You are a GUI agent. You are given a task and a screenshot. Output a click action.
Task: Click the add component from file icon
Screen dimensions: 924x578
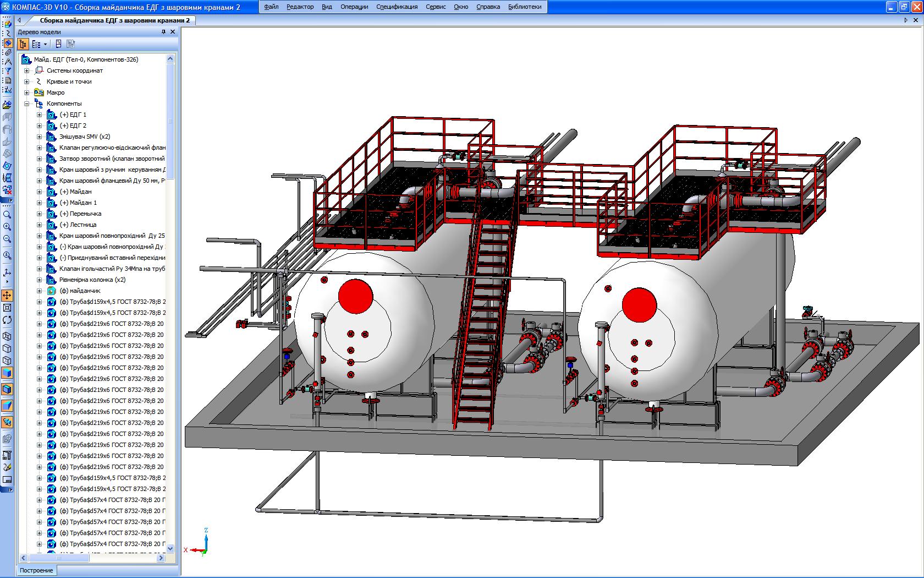pyautogui.click(x=7, y=105)
